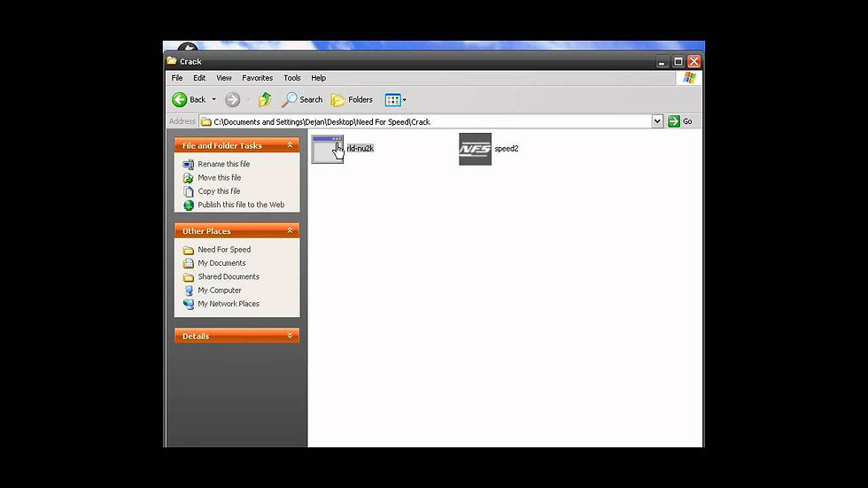Open My Network Places link
The image size is (868, 488).
tap(229, 304)
